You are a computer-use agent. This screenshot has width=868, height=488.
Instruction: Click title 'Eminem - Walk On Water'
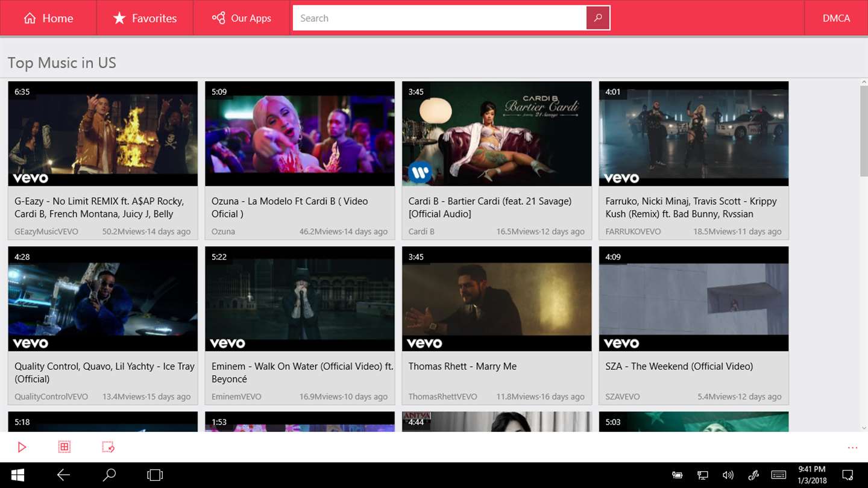pyautogui.click(x=302, y=372)
